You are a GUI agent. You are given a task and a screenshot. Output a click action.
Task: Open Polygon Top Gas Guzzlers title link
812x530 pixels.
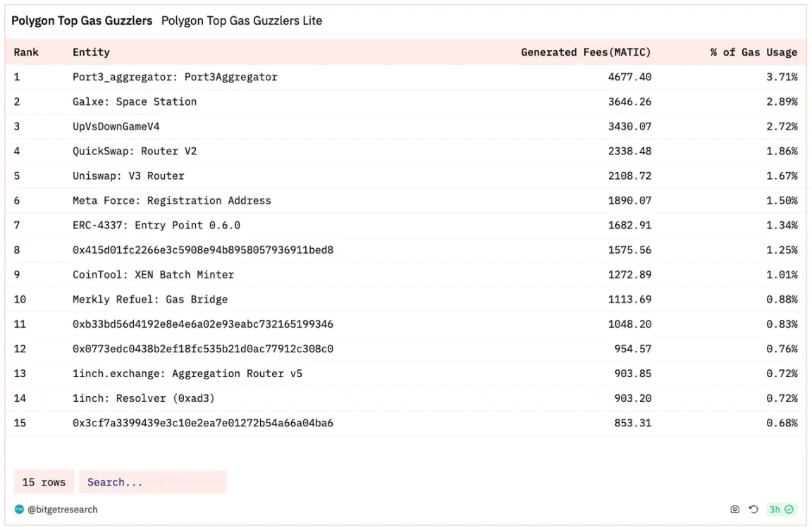(82, 20)
